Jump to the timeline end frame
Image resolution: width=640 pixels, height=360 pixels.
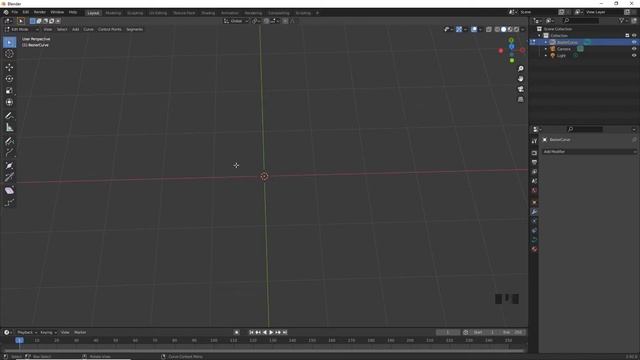[x=285, y=332]
